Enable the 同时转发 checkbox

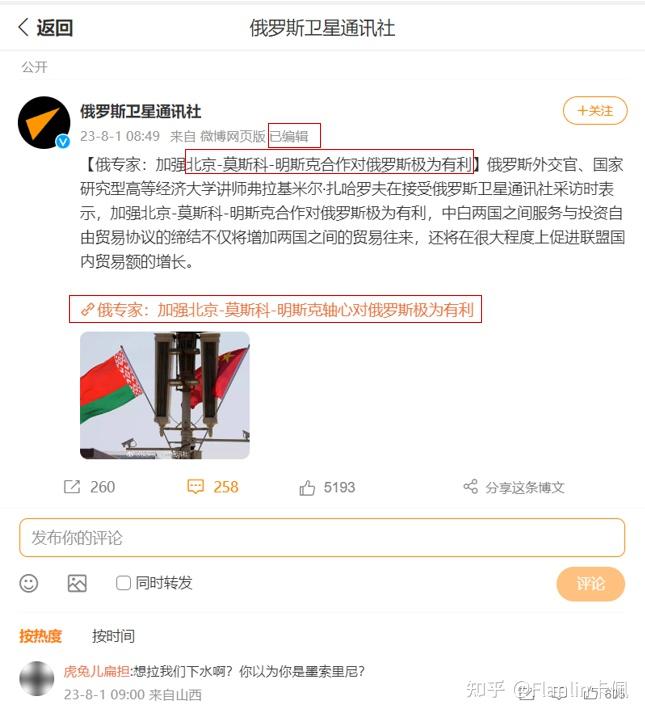123,583
